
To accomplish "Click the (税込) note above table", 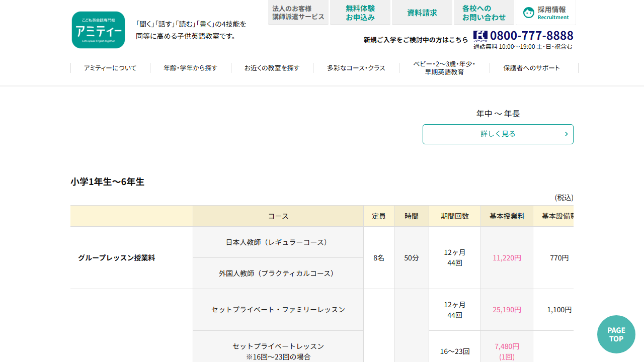I will coord(564,198).
